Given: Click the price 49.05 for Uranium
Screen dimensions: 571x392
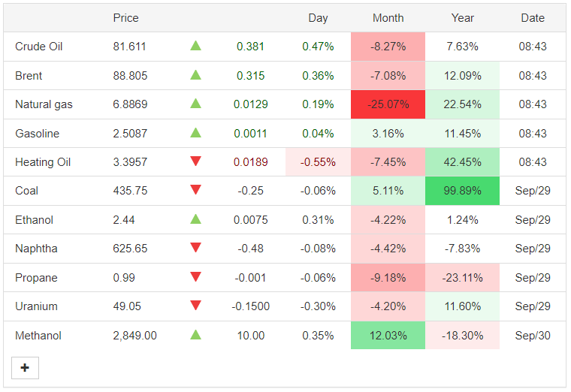Looking at the screenshot, I should (127, 306).
